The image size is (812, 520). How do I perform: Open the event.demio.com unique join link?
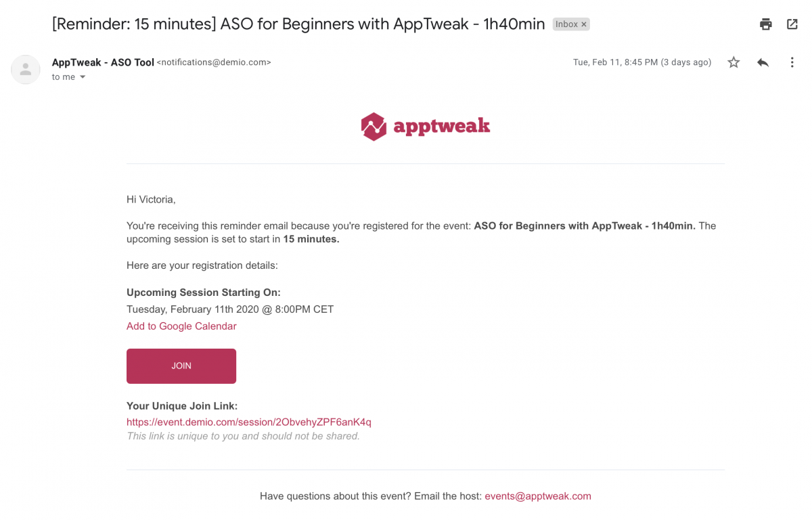(x=249, y=422)
